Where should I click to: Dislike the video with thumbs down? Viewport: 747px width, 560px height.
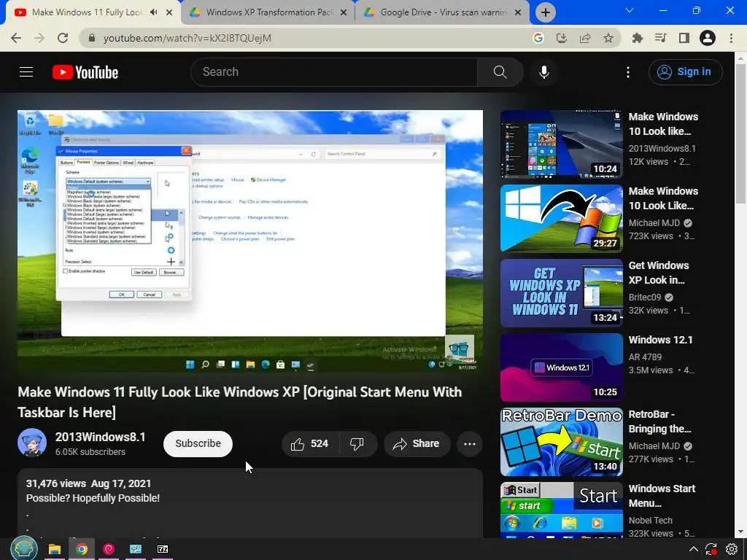tap(357, 444)
